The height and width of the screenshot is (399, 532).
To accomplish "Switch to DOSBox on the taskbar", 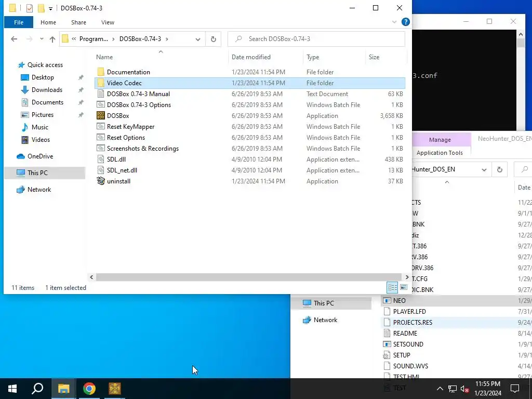I will 115,389.
